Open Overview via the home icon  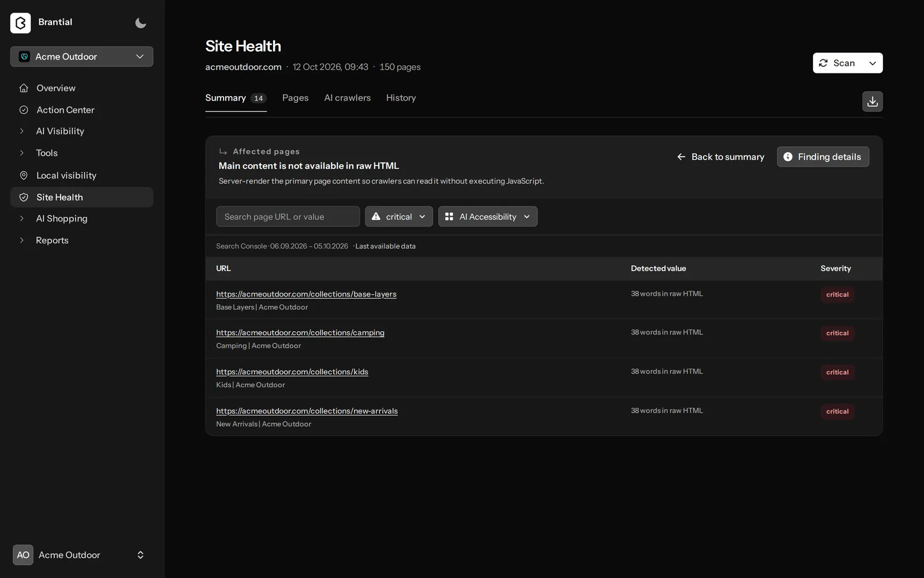tap(24, 88)
